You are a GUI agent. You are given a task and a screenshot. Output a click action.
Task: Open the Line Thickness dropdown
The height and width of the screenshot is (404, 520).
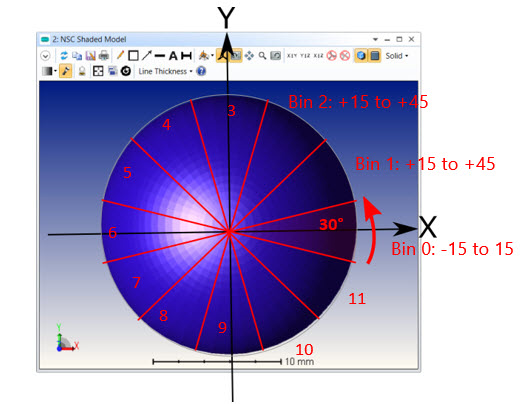click(x=165, y=71)
